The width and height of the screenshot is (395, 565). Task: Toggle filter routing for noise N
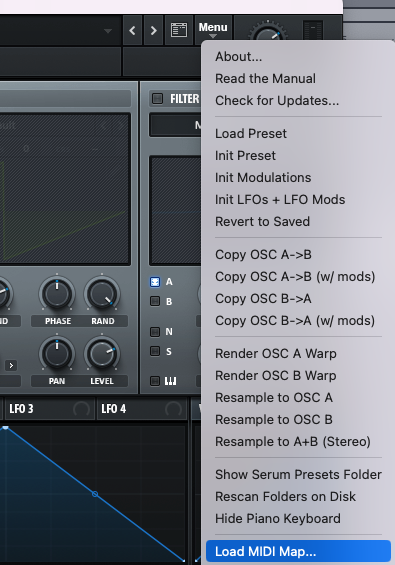pos(155,332)
